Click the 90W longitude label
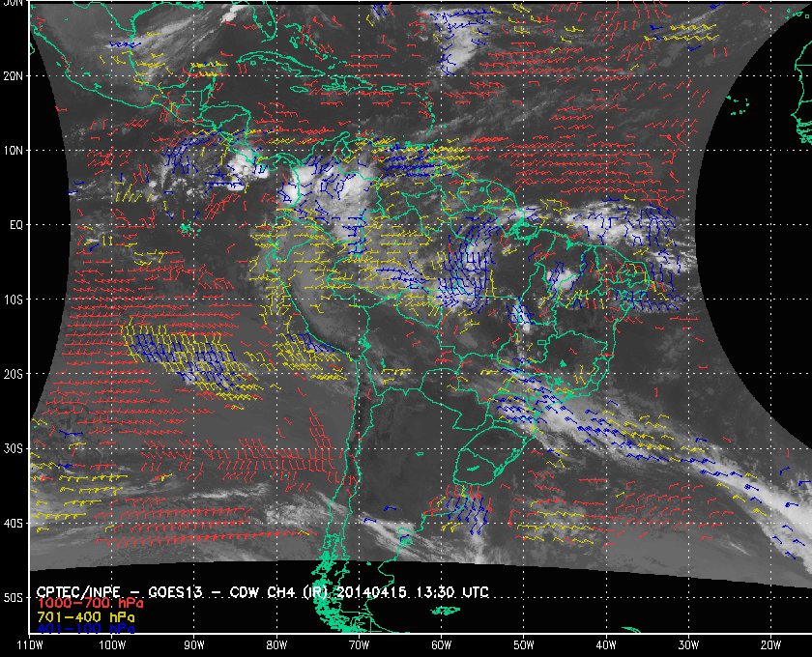This screenshot has width=812, height=657. [193, 645]
